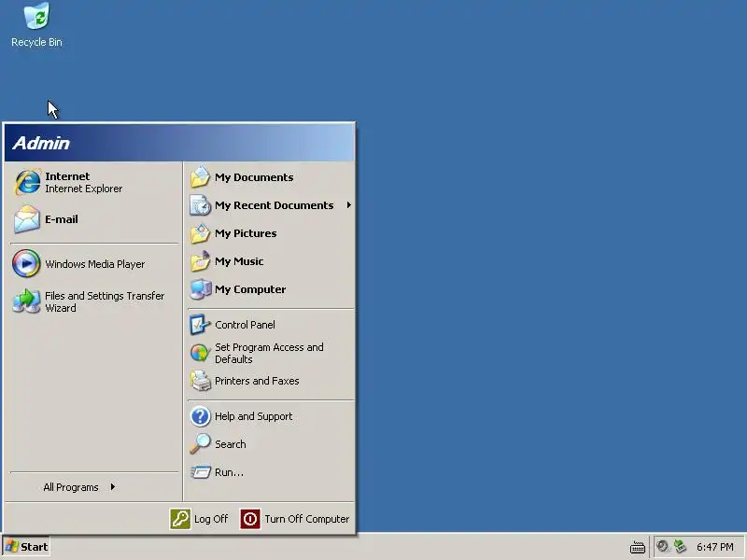Click the Admin user name header

(x=41, y=143)
